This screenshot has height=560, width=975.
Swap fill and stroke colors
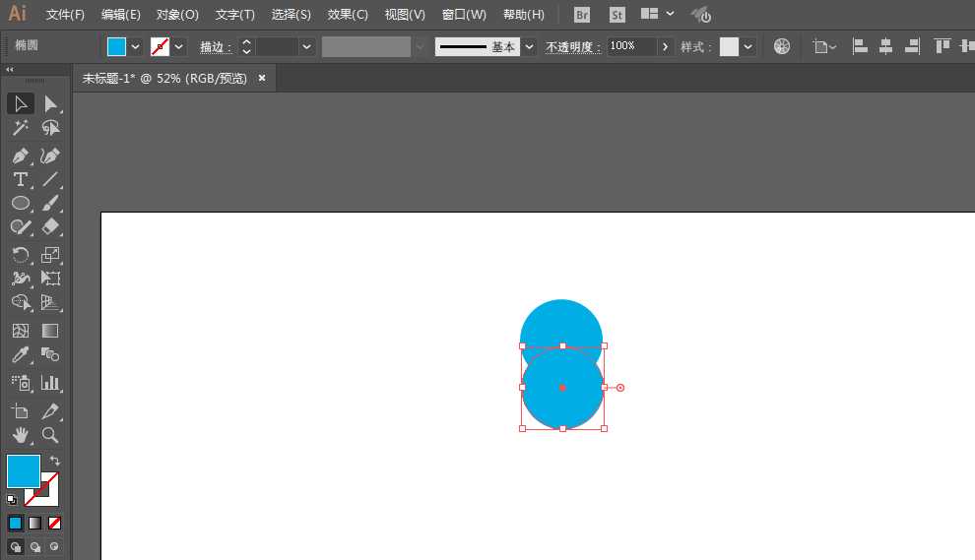(x=55, y=461)
